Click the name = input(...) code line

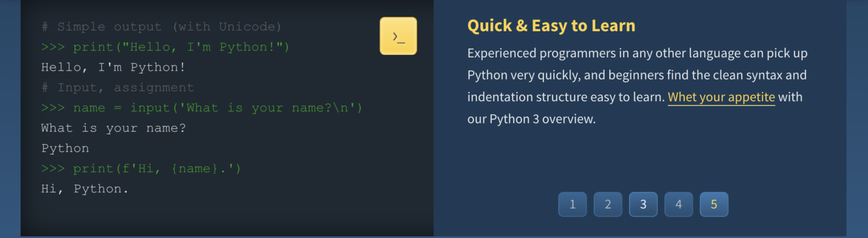pyautogui.click(x=201, y=108)
